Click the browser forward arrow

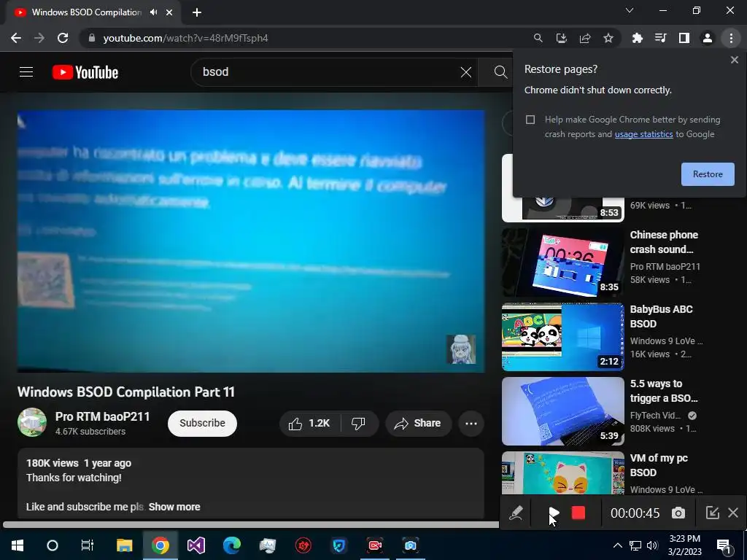click(39, 38)
